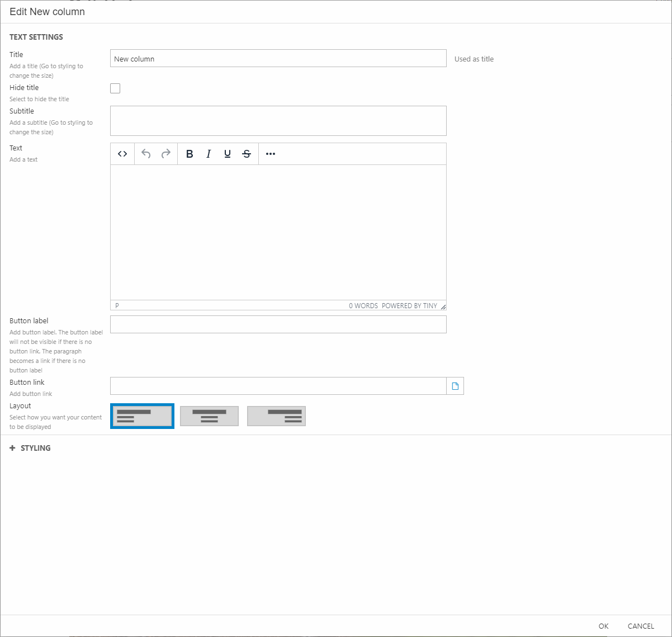Click the undo arrow in editor toolbar
Viewport: 672px width, 637px height.
pyautogui.click(x=146, y=154)
